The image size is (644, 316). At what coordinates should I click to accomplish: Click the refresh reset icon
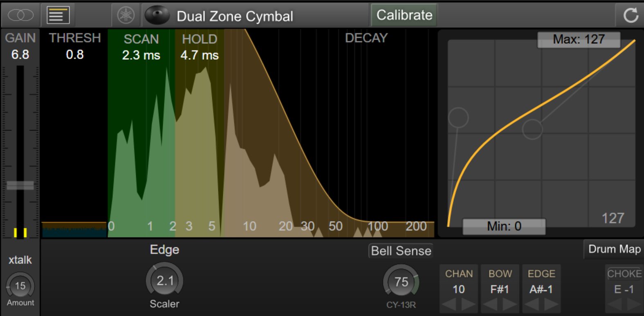tap(631, 16)
